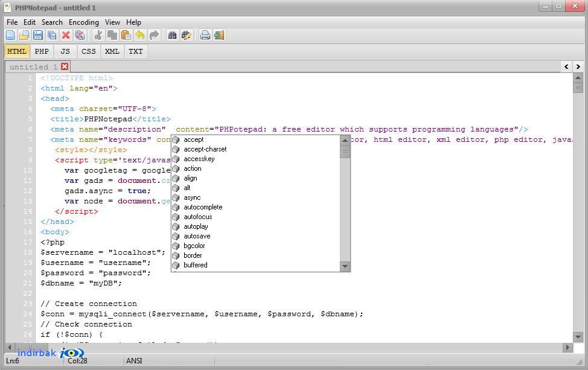Save the current file via floppy icon
This screenshot has width=588, height=370.
(38, 35)
